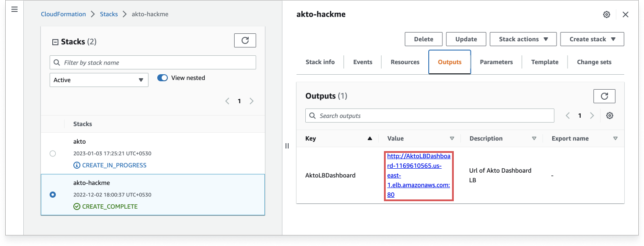Collapse the Stacks section header

55,42
